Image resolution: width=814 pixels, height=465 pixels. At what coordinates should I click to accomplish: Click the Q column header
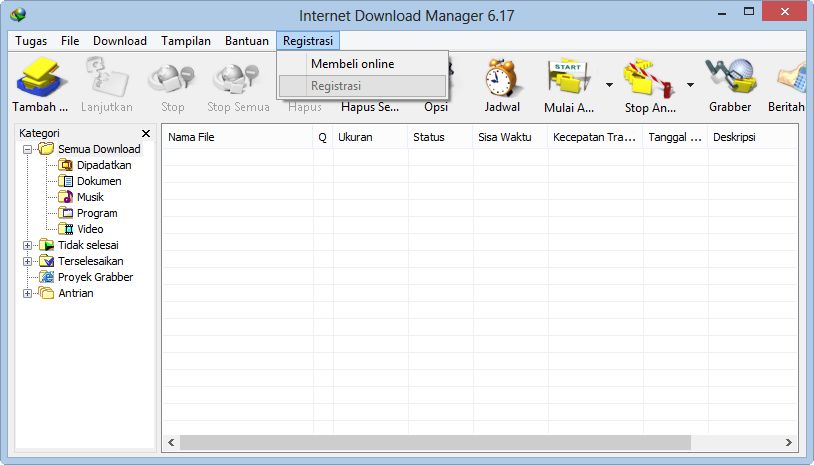click(322, 137)
